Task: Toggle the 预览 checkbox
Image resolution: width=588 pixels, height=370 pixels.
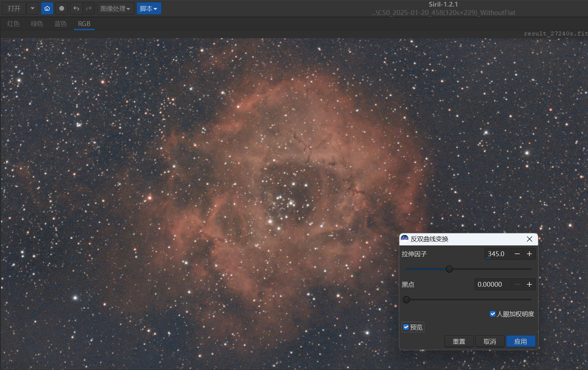Action: 406,327
